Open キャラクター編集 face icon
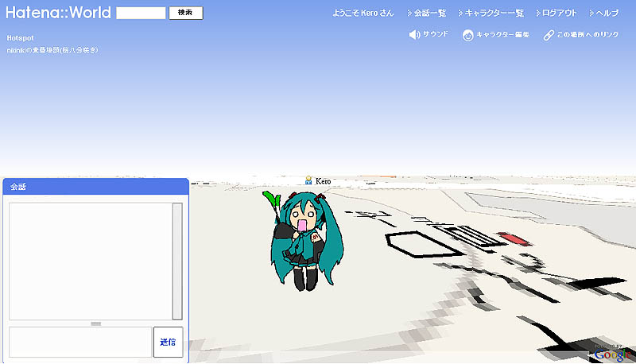The height and width of the screenshot is (364, 636). (x=468, y=35)
